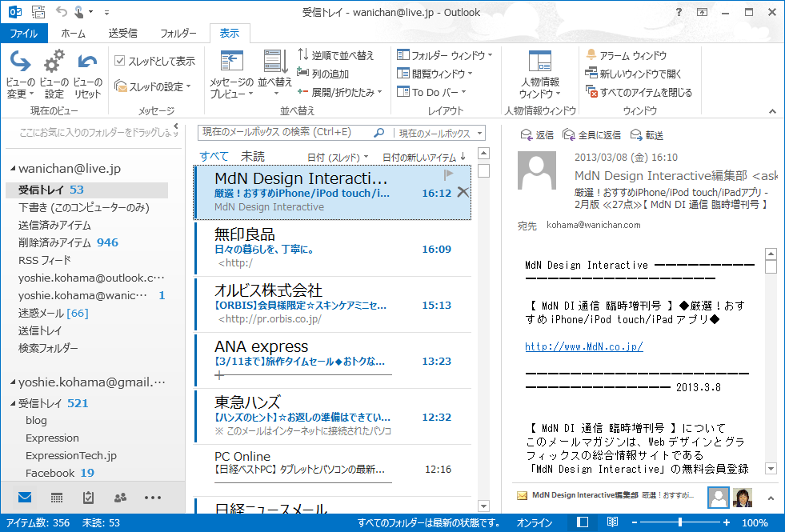Click 新しいウィンドウで開く (Open in New Window)

pos(634,74)
